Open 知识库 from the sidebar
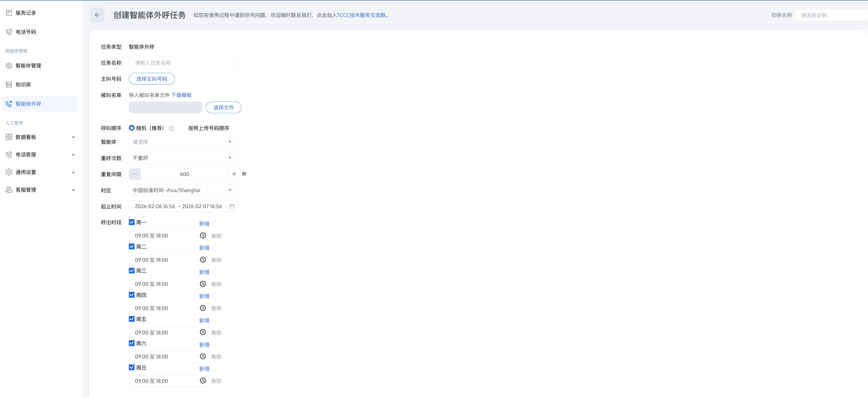The image size is (868, 397). 23,85
